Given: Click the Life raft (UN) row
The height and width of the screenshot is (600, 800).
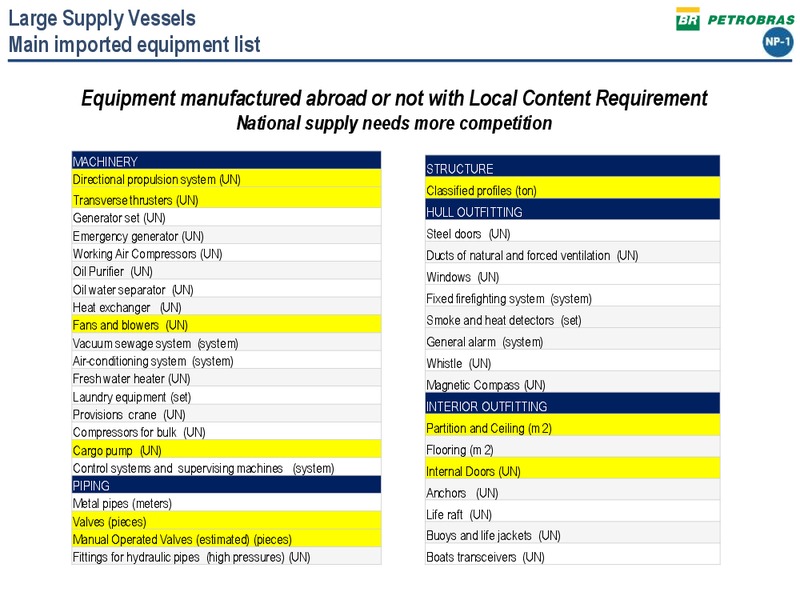Looking at the screenshot, I should tap(572, 512).
